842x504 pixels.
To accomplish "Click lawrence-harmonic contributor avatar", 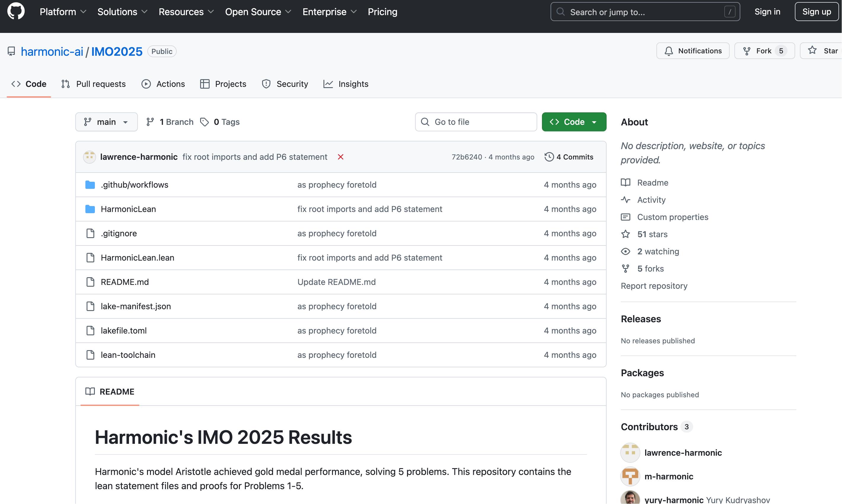I will (x=630, y=453).
